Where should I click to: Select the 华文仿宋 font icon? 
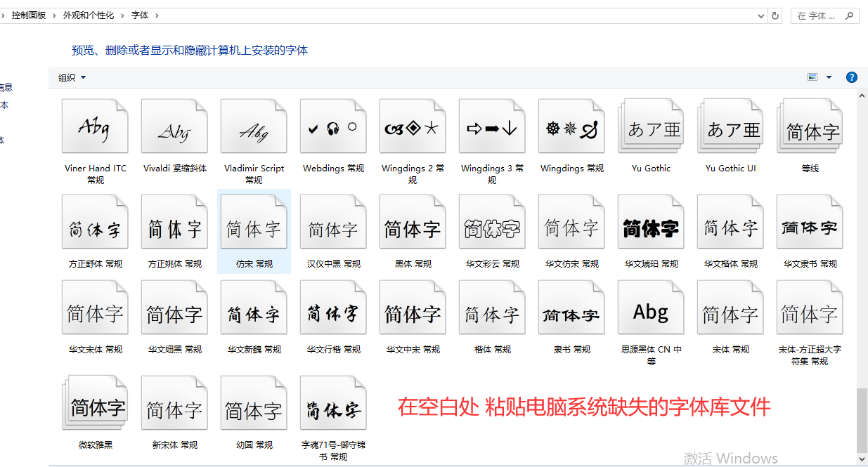[572, 222]
